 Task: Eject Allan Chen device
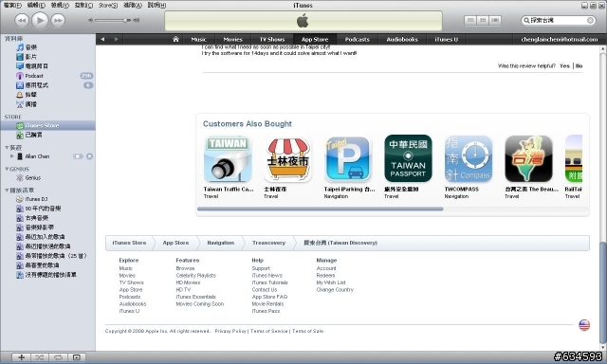pos(89,156)
